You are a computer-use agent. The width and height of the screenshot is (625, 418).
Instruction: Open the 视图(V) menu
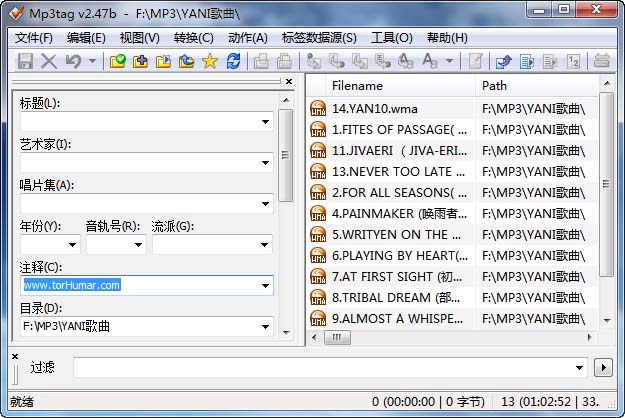pyautogui.click(x=140, y=38)
